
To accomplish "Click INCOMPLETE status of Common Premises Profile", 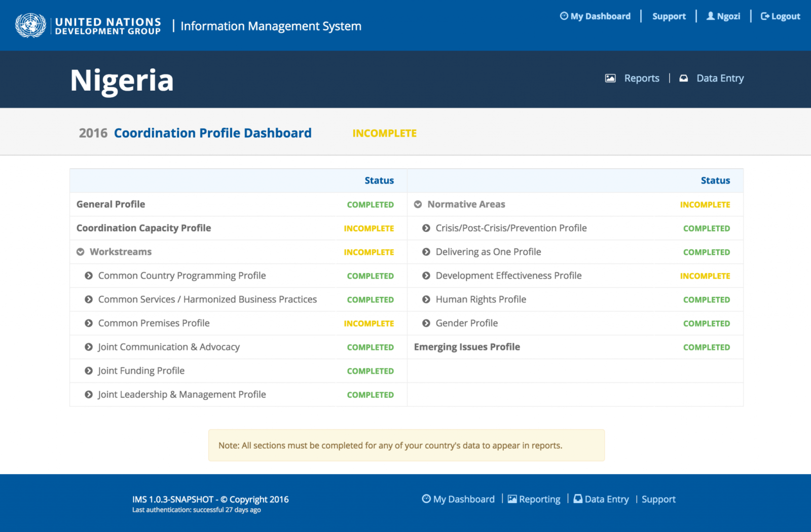I will click(x=368, y=323).
